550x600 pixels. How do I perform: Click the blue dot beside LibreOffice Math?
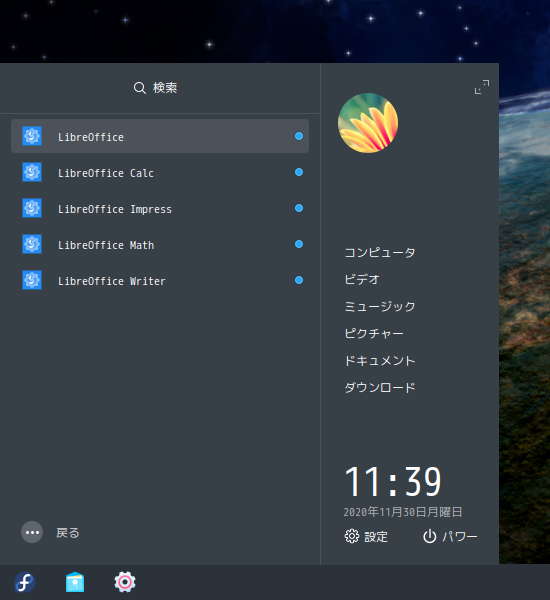pyautogui.click(x=299, y=244)
